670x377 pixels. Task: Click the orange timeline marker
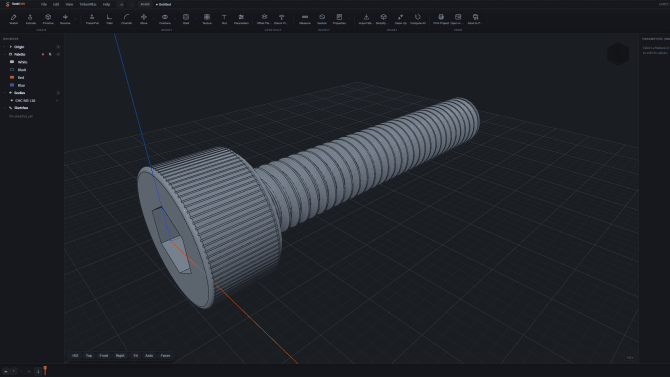pos(45,370)
